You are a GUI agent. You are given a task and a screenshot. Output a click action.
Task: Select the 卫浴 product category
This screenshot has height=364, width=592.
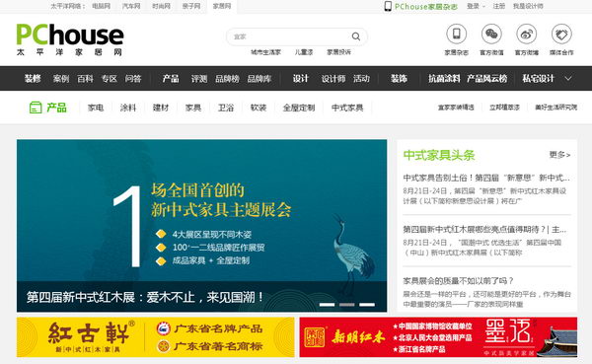(226, 108)
